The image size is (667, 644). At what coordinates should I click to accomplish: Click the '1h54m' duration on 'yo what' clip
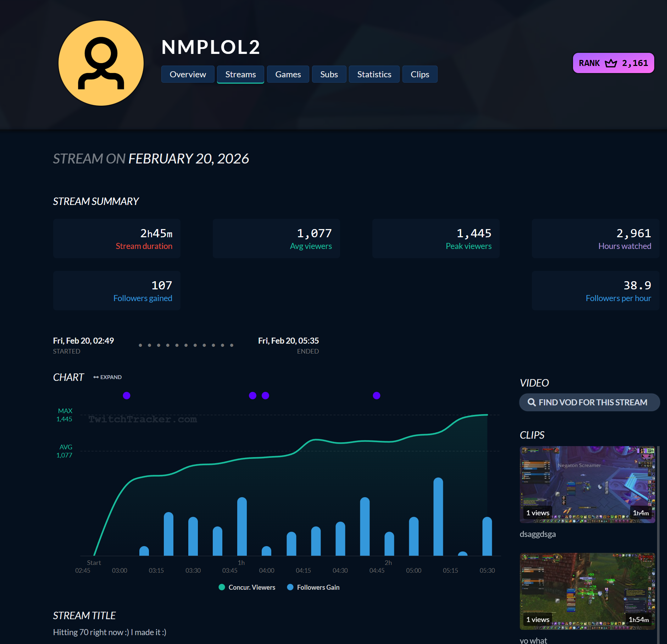639,620
